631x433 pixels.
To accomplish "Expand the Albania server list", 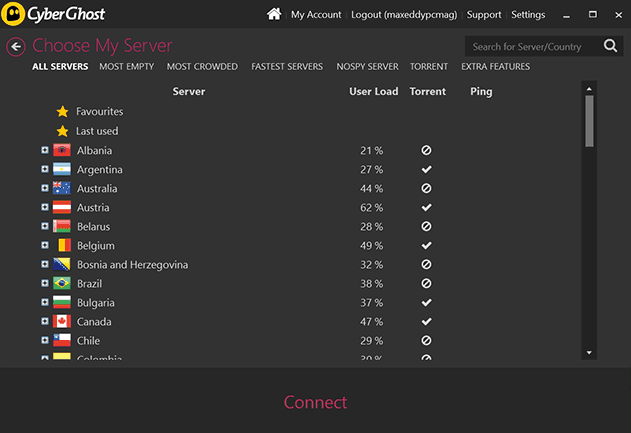I will point(45,150).
